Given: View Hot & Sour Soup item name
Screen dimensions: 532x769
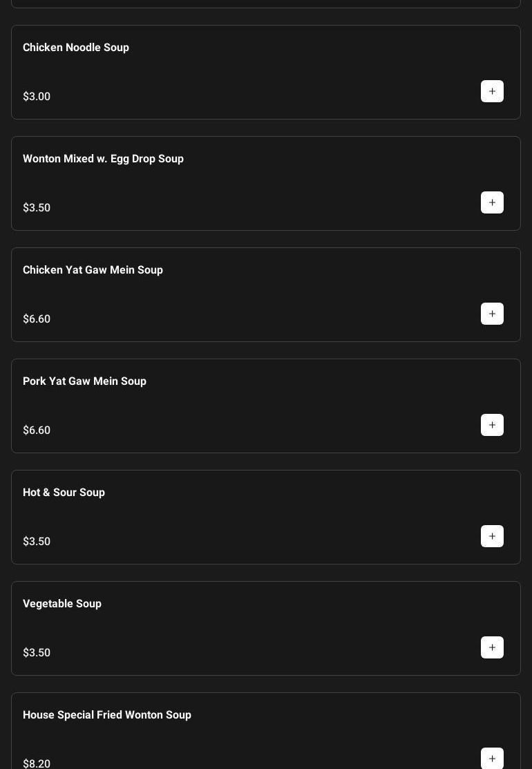Looking at the screenshot, I should (64, 493).
